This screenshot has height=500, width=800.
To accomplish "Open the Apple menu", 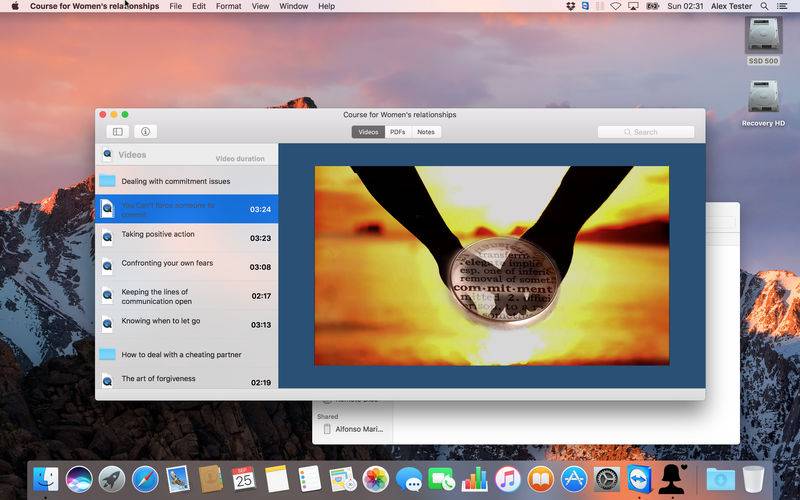I will point(15,6).
